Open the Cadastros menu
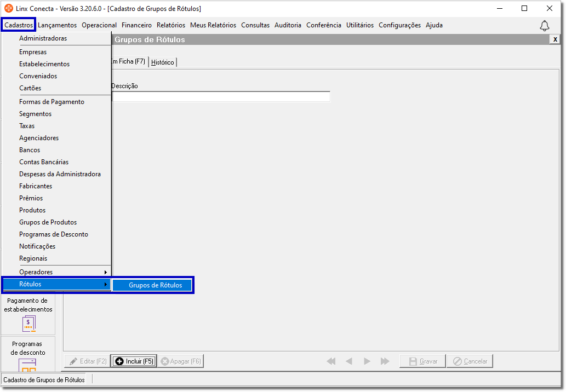This screenshot has width=566, height=392. tap(19, 25)
